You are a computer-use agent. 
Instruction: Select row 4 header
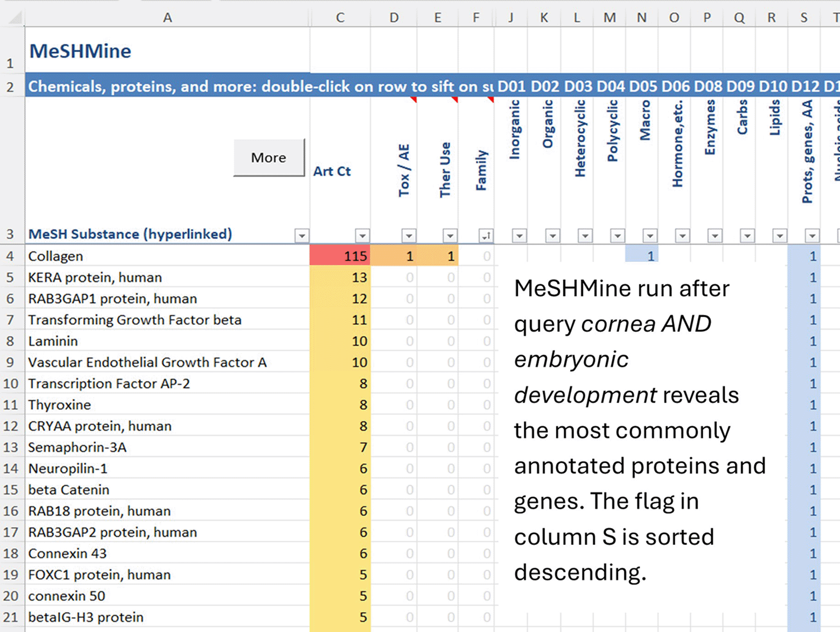(x=11, y=256)
